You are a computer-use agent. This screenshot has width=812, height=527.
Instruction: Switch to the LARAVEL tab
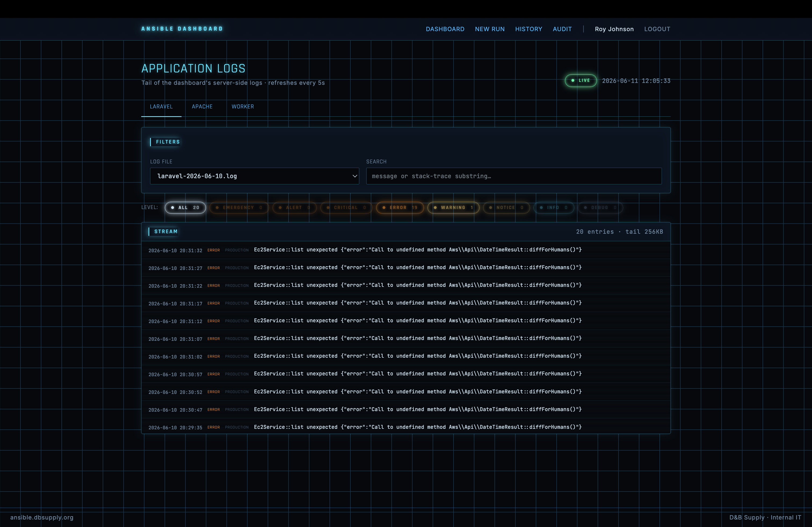[x=161, y=107]
